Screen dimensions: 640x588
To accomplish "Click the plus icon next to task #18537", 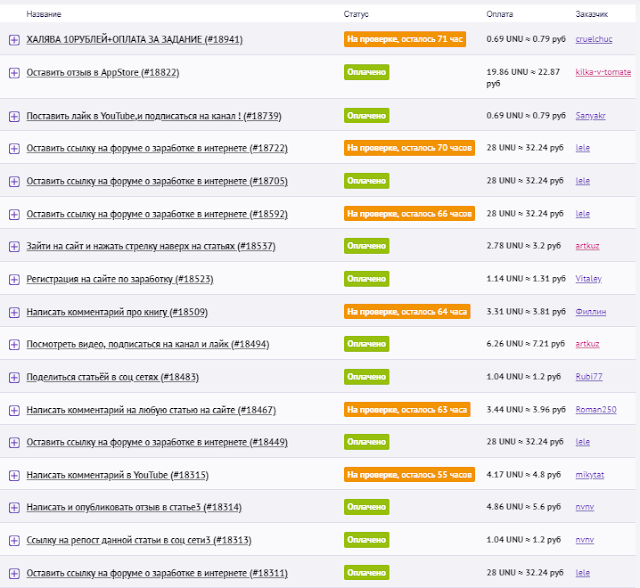I will click(x=14, y=246).
